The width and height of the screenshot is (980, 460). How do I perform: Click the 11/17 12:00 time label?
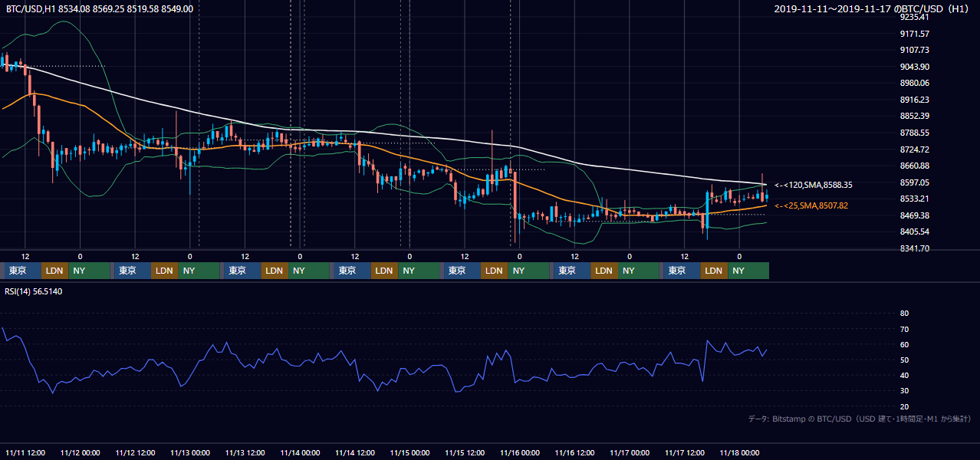click(x=685, y=452)
